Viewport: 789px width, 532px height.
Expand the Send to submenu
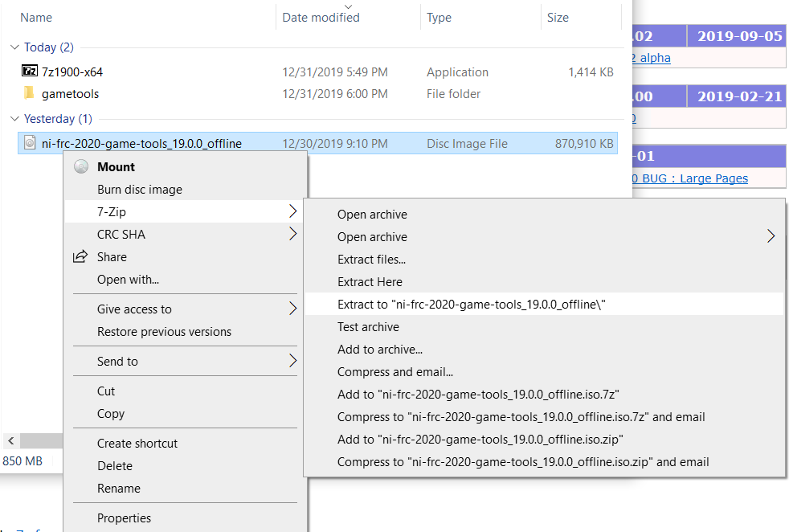292,361
